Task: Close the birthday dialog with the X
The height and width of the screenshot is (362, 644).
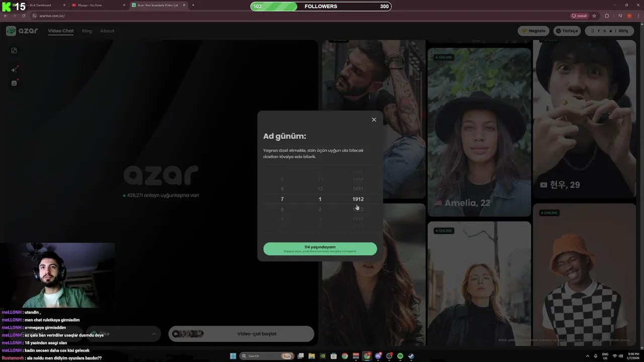Action: coord(374,120)
